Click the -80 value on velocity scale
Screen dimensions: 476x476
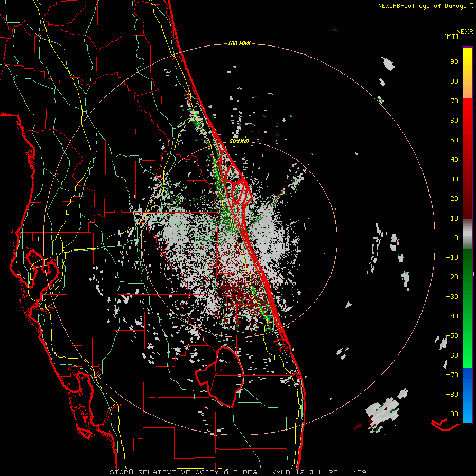(452, 395)
